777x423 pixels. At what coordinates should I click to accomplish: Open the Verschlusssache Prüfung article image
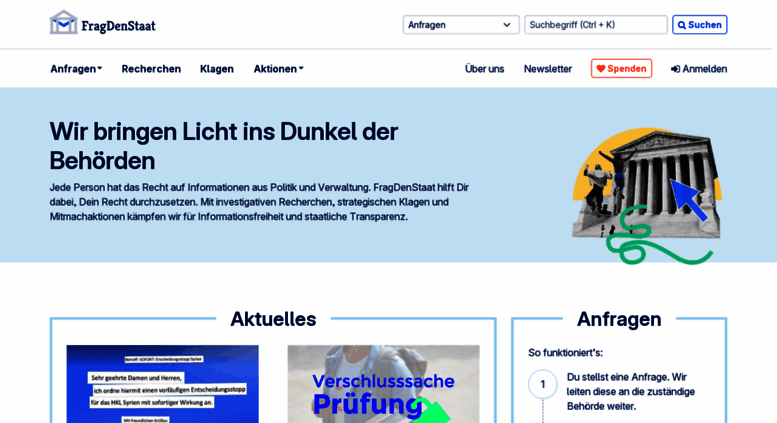click(x=384, y=384)
